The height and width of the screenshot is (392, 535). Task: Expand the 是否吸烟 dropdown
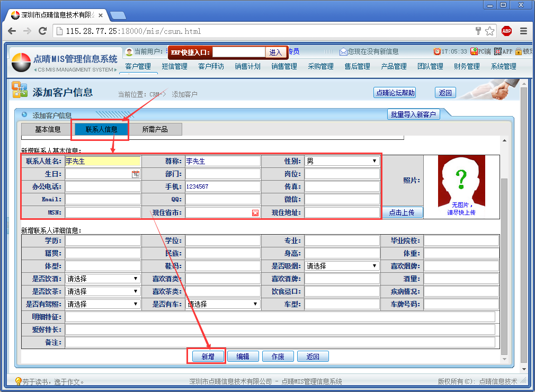(342, 266)
